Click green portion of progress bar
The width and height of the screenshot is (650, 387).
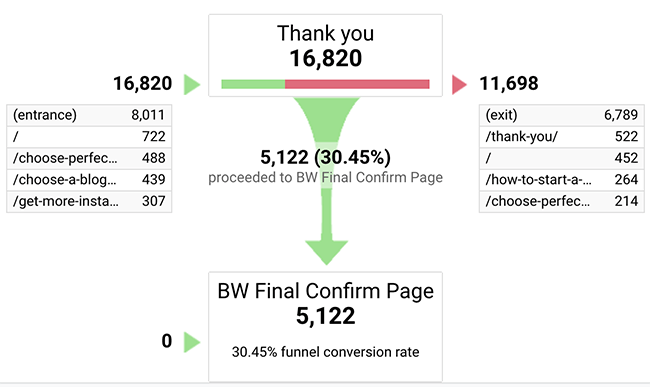point(253,84)
